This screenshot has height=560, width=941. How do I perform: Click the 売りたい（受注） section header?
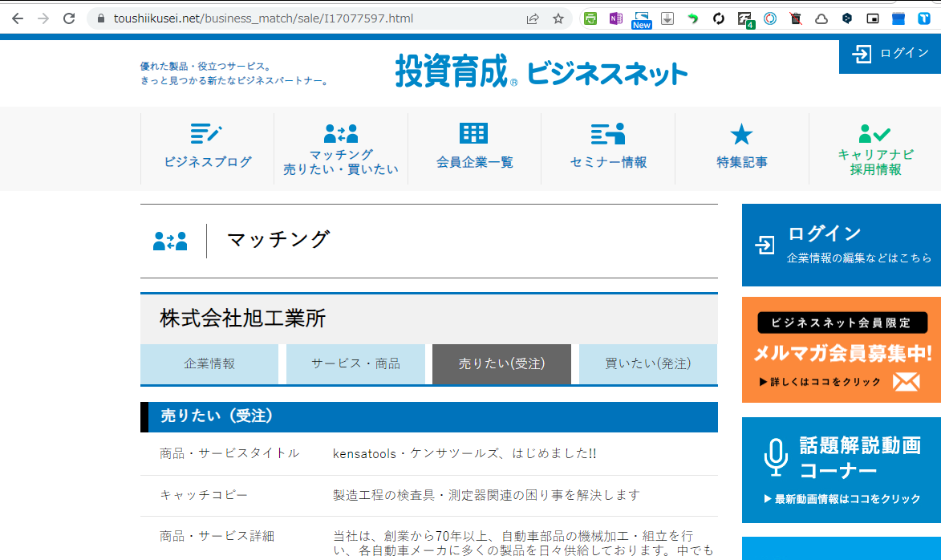point(429,416)
